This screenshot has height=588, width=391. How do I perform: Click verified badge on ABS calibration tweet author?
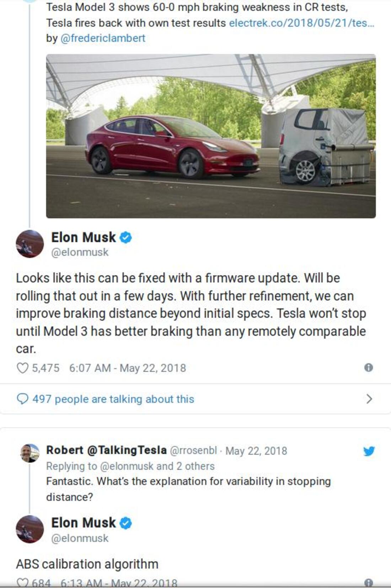(x=125, y=523)
